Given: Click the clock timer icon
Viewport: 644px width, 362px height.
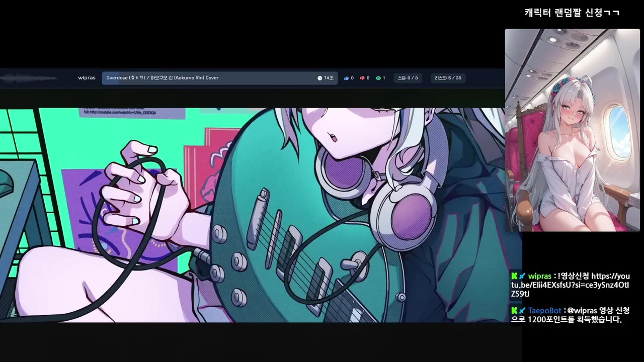Looking at the screenshot, I should [320, 78].
